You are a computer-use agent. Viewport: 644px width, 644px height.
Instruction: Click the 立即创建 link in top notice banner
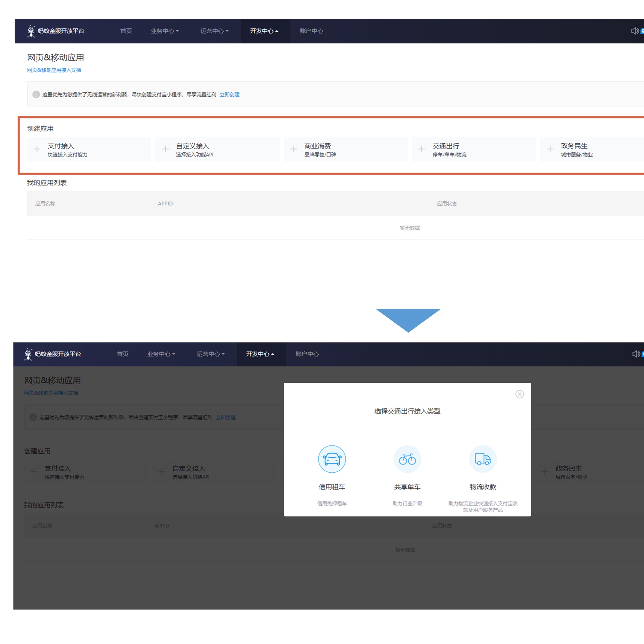click(229, 95)
